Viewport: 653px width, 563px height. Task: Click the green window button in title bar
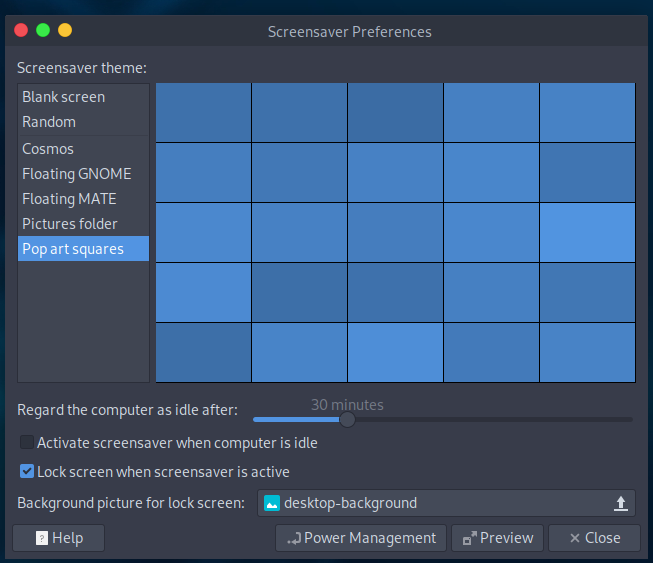coord(43,30)
